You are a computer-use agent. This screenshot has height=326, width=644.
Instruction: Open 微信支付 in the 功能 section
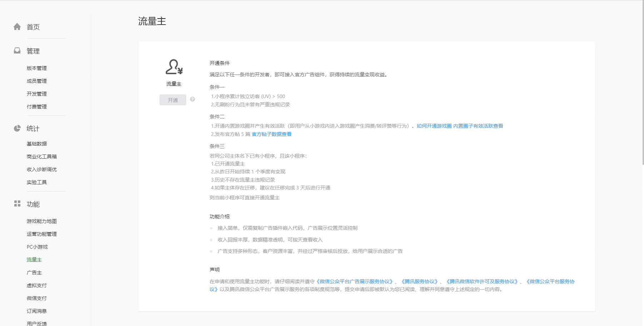[37, 298]
